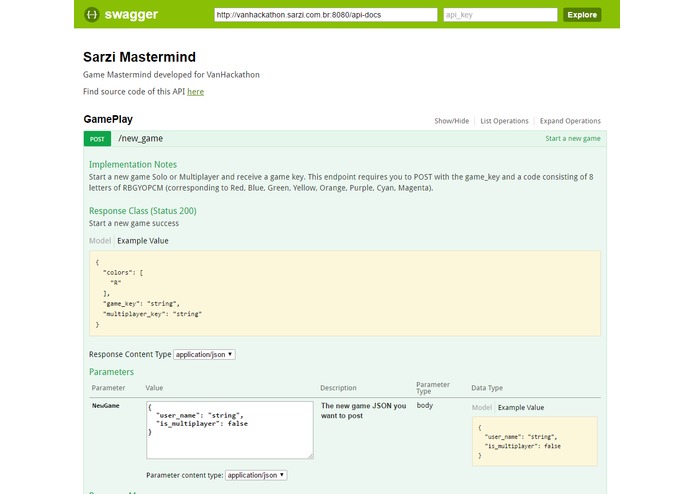
Task: Click the response example JSON box
Action: (x=345, y=293)
